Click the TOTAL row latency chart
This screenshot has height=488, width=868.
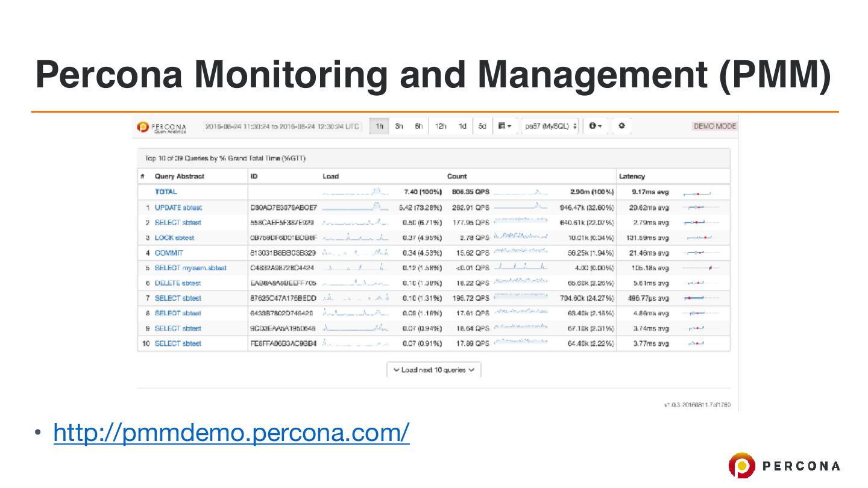(x=697, y=193)
